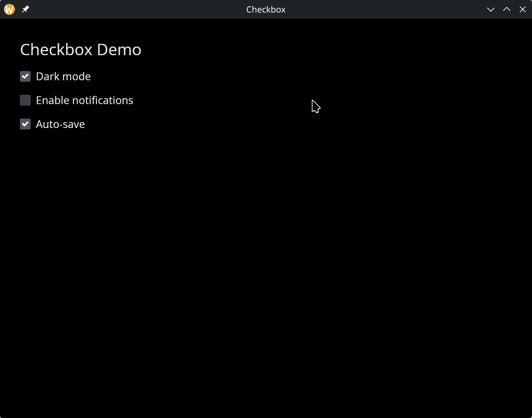
Task: Select the Checkbox Demo heading
Action: coord(81,49)
